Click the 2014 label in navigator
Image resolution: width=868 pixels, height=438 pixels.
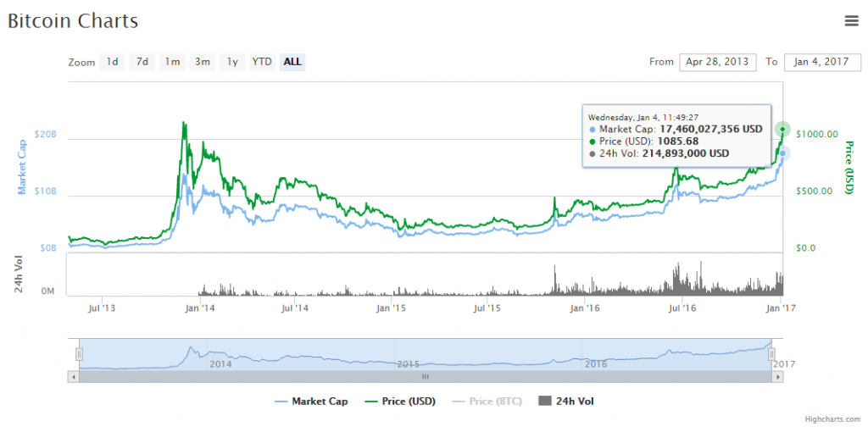(x=220, y=364)
